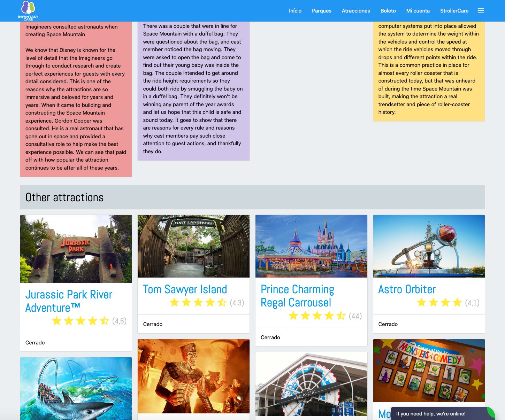Click Prince Charming Regal Carrousel stars
This screenshot has width=505, height=420.
click(317, 316)
